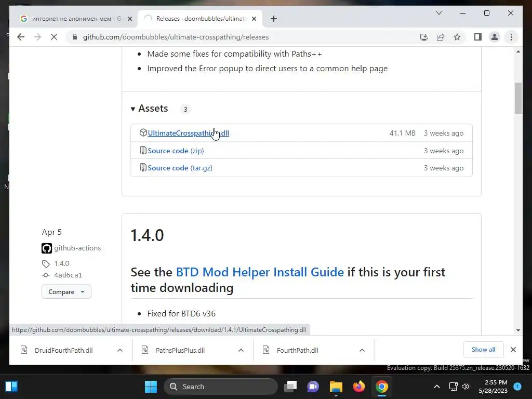The height and width of the screenshot is (399, 532).
Task: Show hidden system tray icons
Action: pos(436,387)
